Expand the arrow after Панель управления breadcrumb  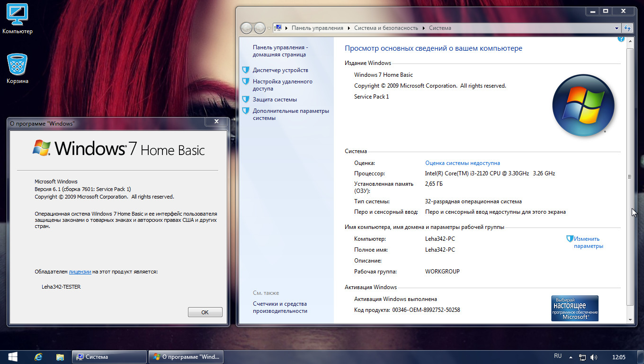349,28
